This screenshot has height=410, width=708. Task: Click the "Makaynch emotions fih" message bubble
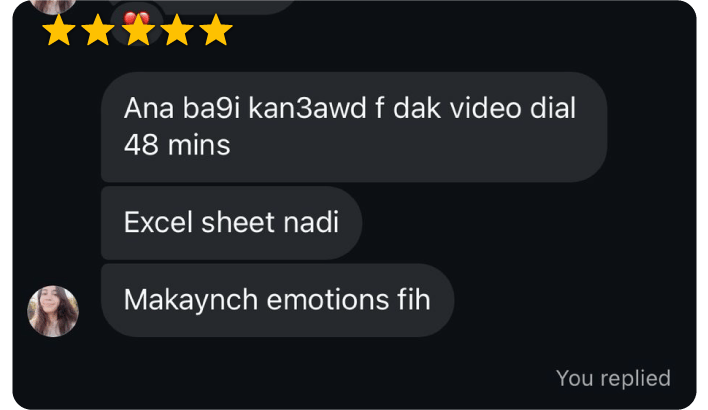pyautogui.click(x=277, y=300)
